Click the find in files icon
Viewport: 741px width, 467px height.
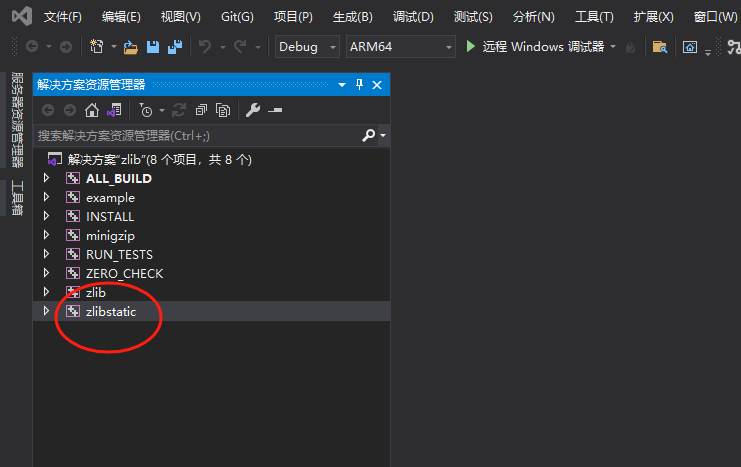660,47
